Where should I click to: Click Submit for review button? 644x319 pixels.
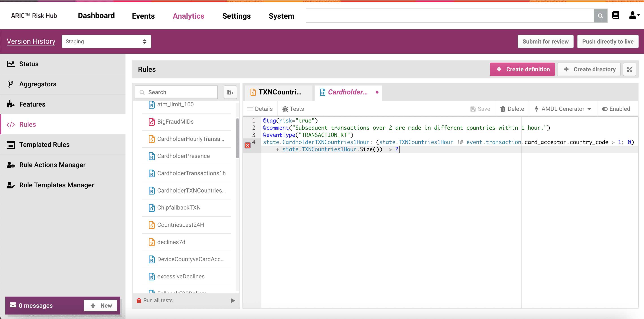(x=545, y=42)
